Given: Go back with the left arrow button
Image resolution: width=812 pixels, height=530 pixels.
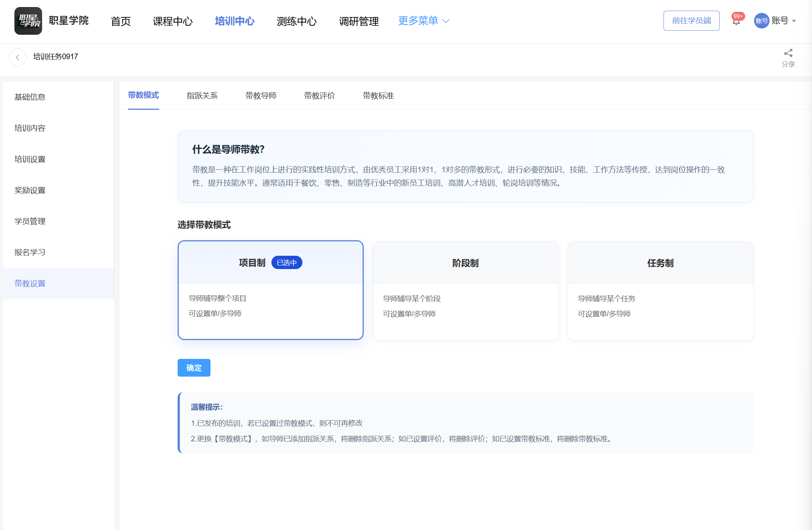Looking at the screenshot, I should click(x=18, y=57).
